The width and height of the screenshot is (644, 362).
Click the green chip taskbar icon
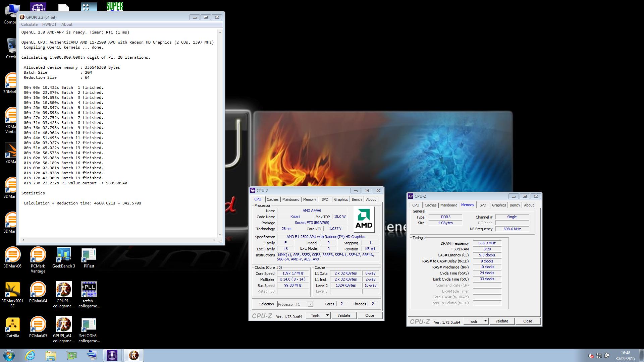tap(71, 355)
